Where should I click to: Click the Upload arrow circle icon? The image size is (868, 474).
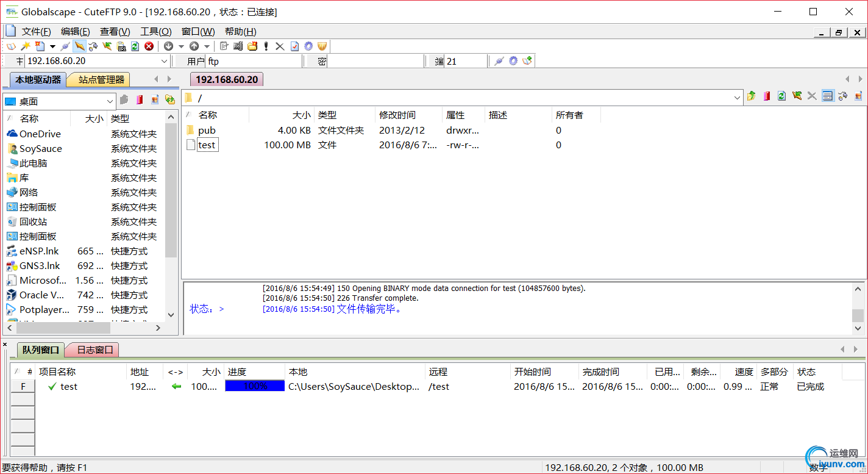pos(194,46)
